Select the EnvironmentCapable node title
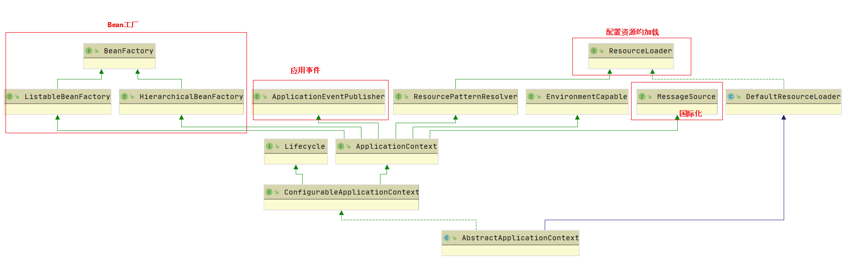The image size is (868, 276). click(x=586, y=97)
